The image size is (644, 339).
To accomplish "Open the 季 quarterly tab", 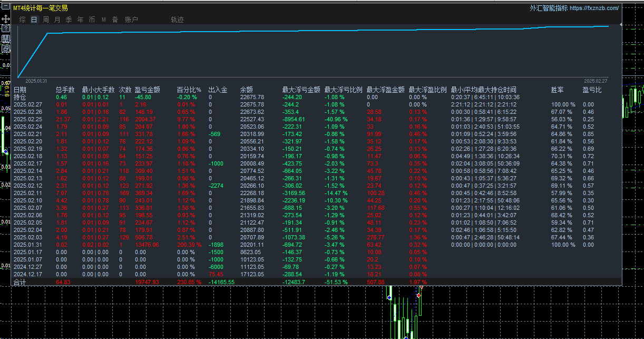I will point(69,20).
